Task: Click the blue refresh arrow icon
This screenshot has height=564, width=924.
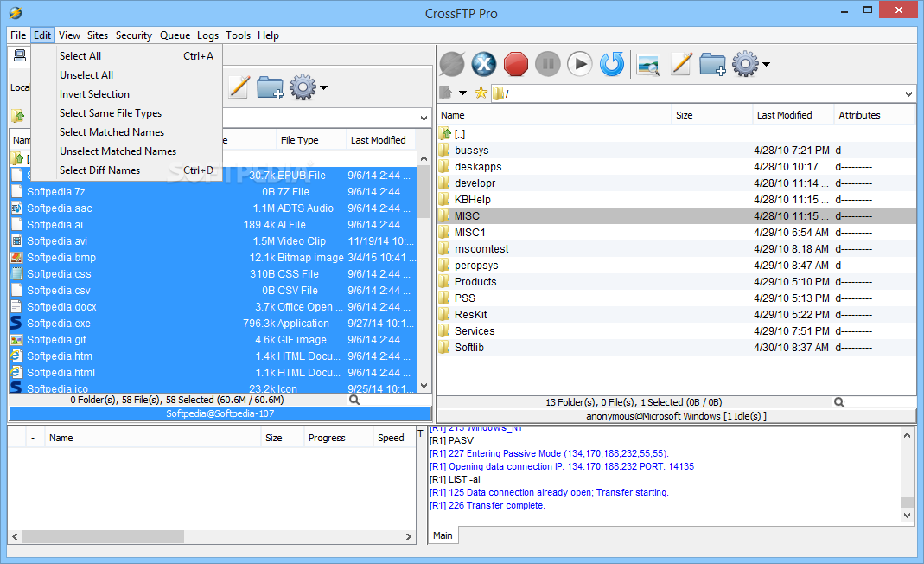Action: (x=612, y=64)
